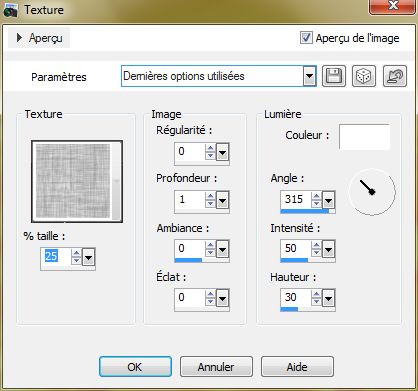Increase the % taille value with up arrow
This screenshot has width=418, height=391.
77,253
